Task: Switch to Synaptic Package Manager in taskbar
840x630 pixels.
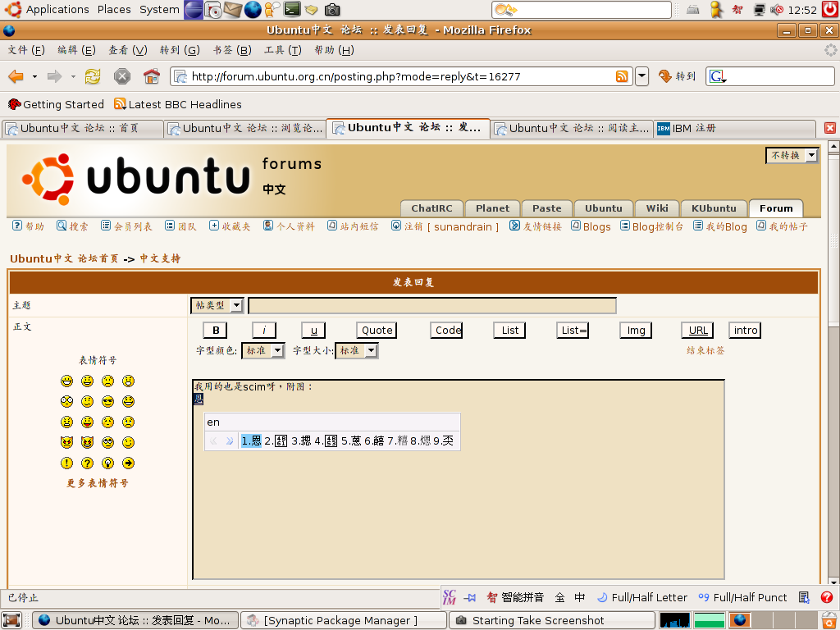Action: coord(344,620)
